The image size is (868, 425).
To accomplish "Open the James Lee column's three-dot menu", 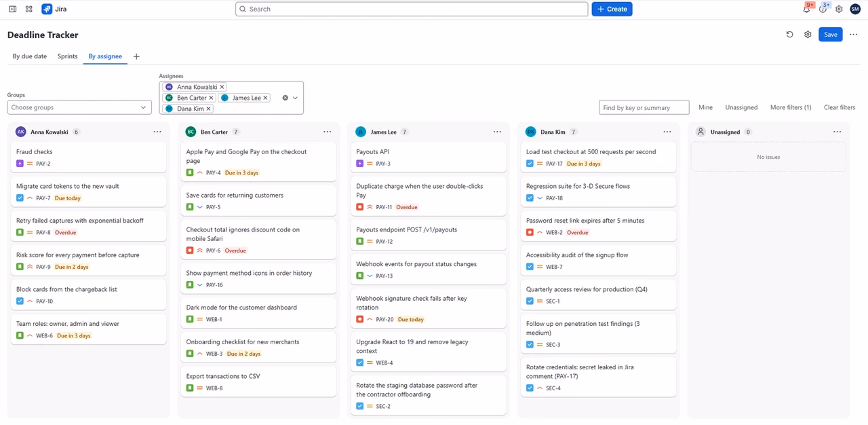I will pyautogui.click(x=498, y=132).
